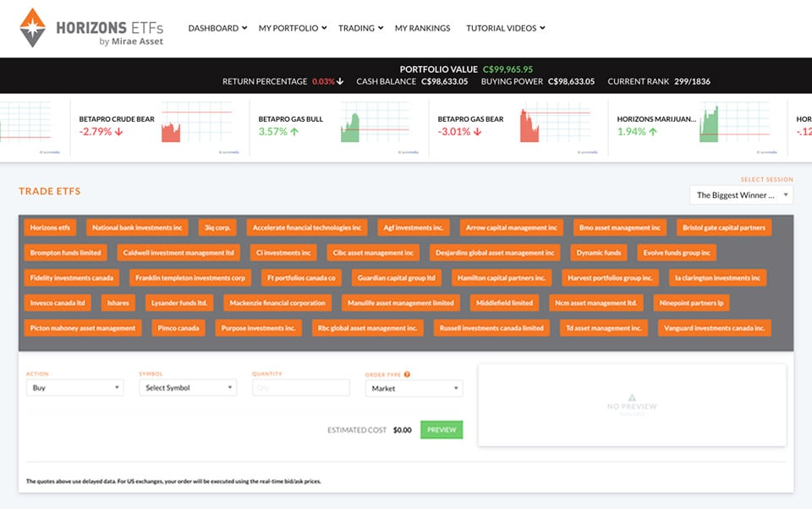
Task: Select Ninepoint partners lp tag
Action: (691, 303)
